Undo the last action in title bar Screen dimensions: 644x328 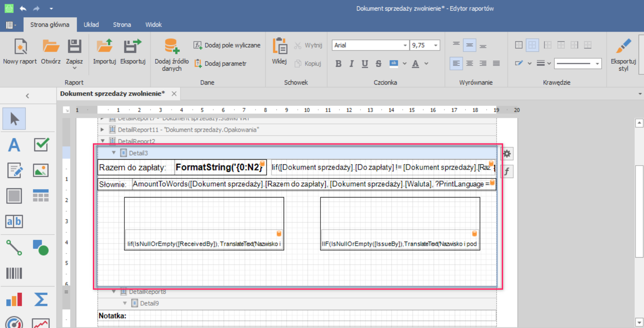pos(23,8)
